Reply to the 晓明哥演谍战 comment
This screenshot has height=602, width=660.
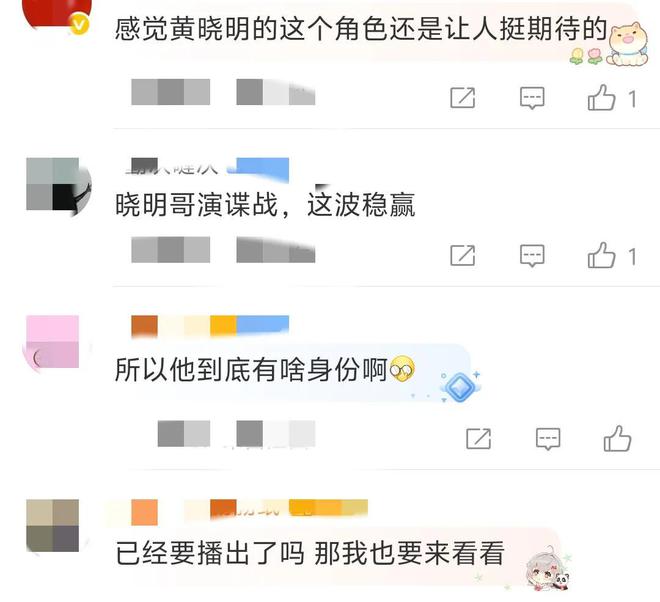(x=532, y=255)
